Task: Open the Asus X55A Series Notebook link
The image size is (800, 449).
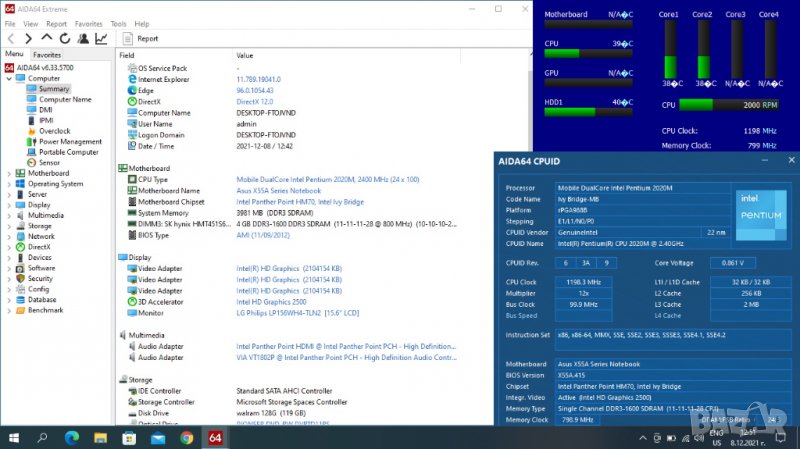Action: coord(278,190)
